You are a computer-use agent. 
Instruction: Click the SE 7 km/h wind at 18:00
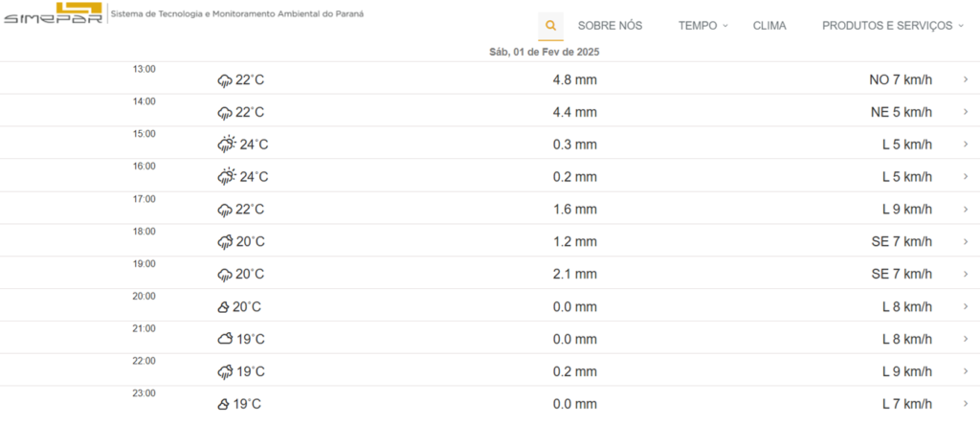(x=902, y=242)
